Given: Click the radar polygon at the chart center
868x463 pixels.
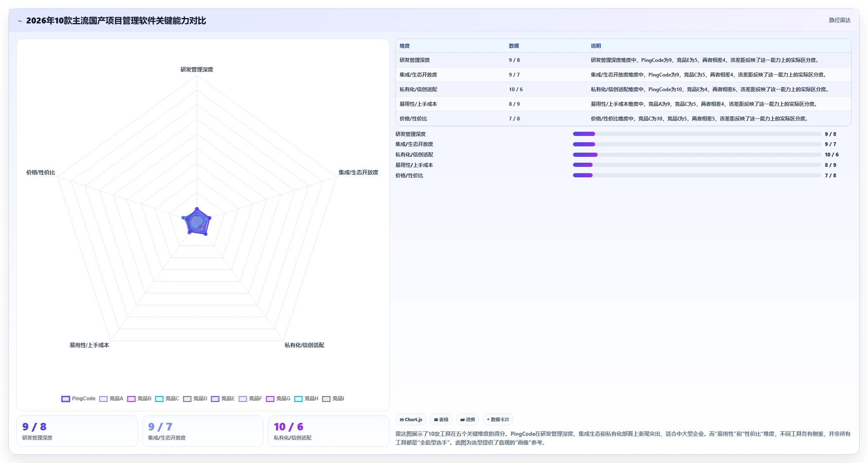Looking at the screenshot, I should pyautogui.click(x=197, y=222).
